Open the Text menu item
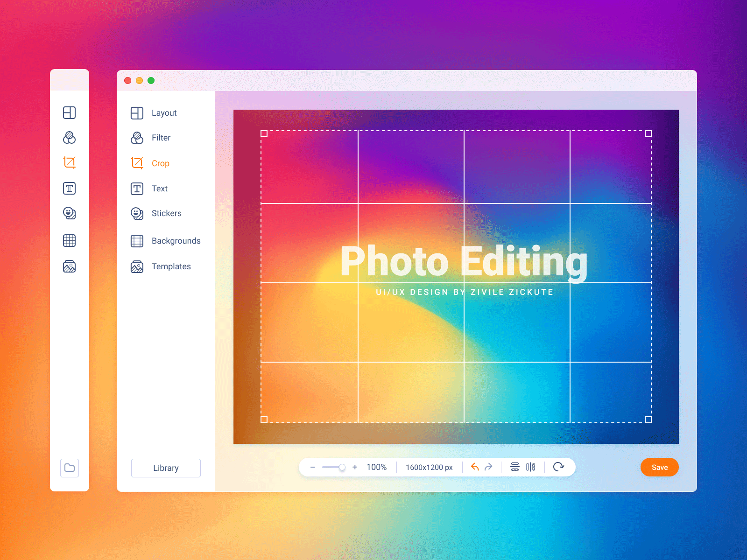 [x=149, y=189]
